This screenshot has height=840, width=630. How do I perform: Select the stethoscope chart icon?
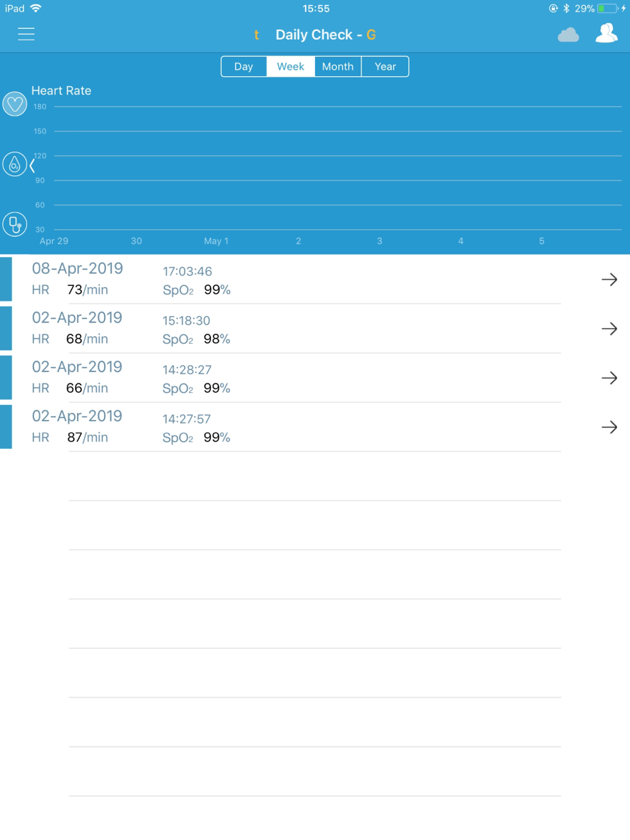coord(14,224)
